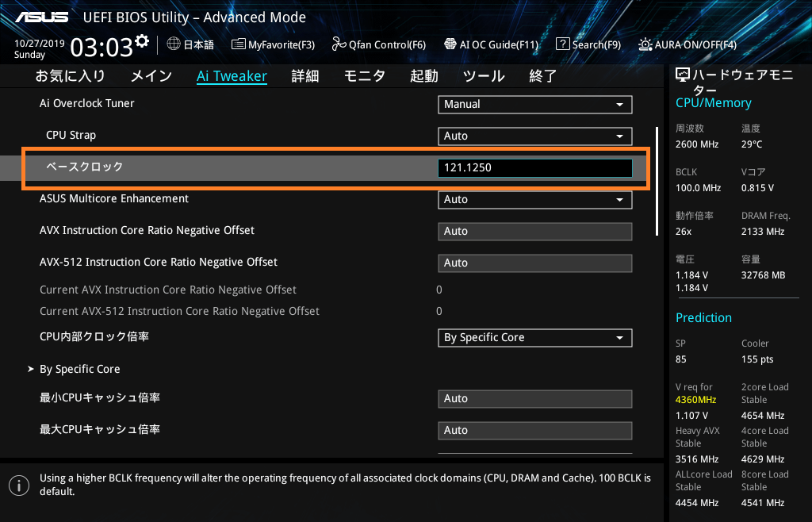This screenshot has width=812, height=522.
Task: Click the settings list vertical scrollbar
Action: point(657,181)
